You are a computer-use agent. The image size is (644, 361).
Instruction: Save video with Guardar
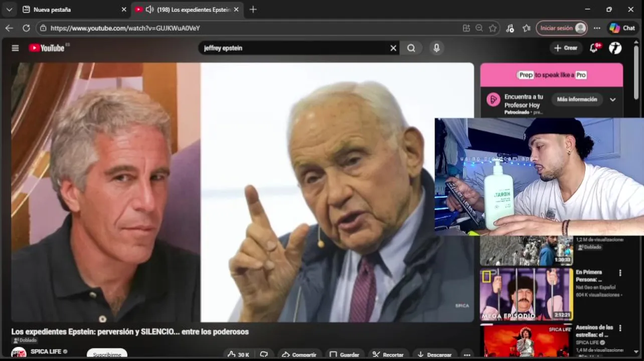(x=345, y=354)
